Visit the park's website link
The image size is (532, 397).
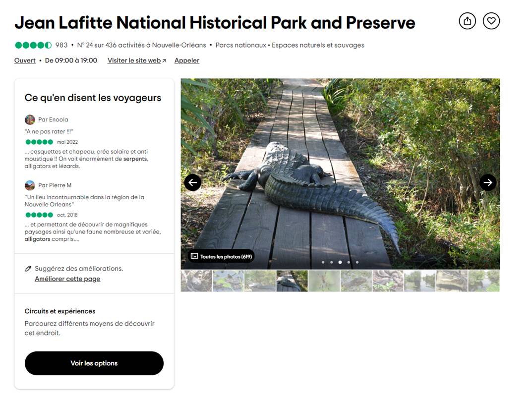136,60
